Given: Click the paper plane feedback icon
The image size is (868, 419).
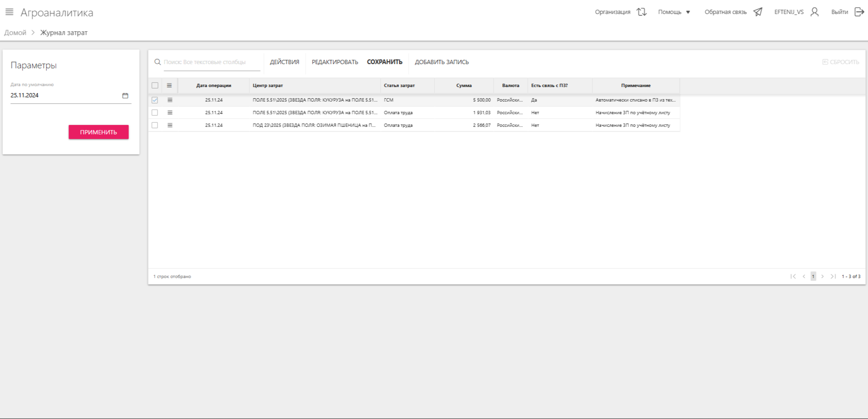Looking at the screenshot, I should [x=758, y=12].
